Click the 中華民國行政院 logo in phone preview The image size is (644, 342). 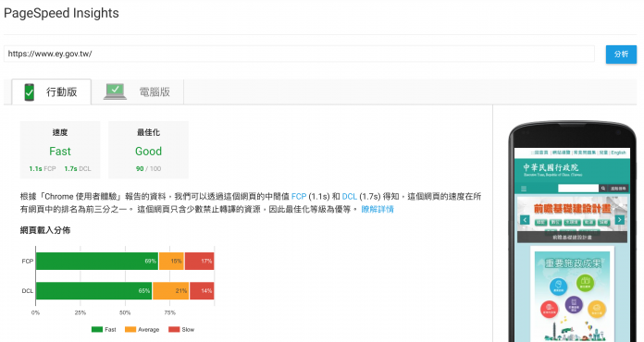[551, 169]
